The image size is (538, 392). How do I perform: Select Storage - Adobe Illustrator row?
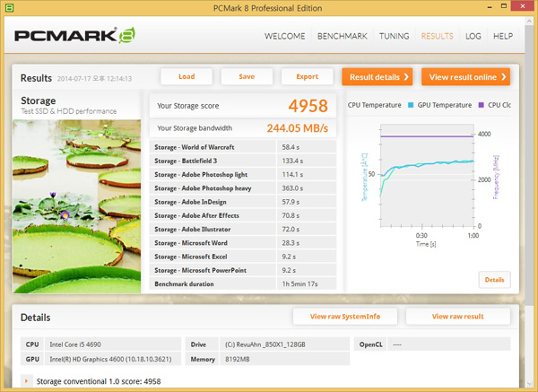click(243, 230)
